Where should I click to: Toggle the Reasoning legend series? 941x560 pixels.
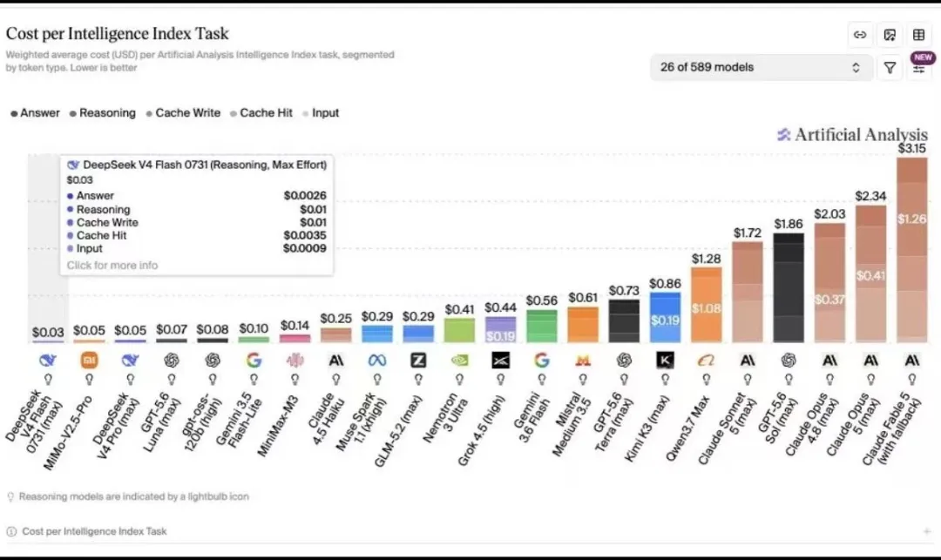click(103, 113)
